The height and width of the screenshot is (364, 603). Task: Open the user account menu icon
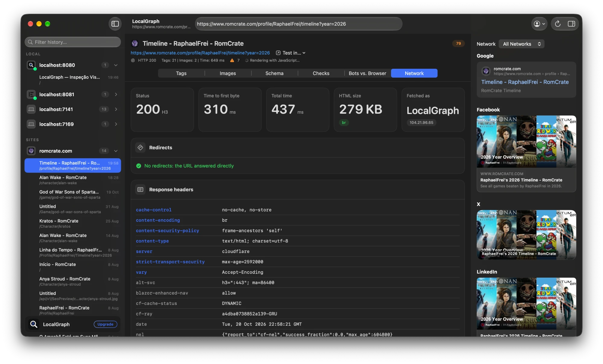pos(539,24)
